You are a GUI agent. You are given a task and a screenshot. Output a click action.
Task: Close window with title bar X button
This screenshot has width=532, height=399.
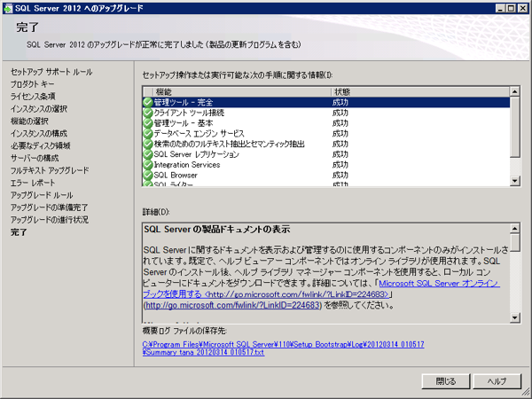click(523, 8)
